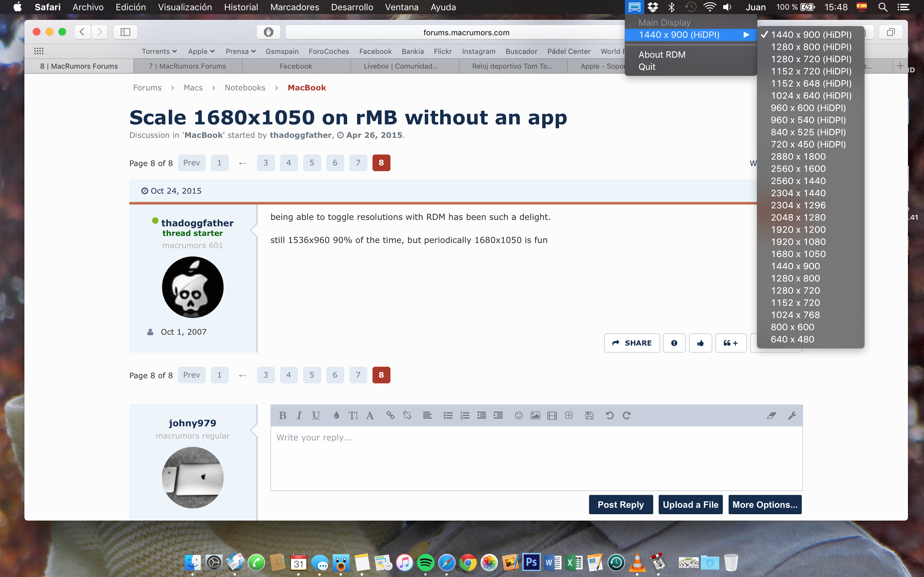Click the Bold formatting icon in editor
Viewport: 924px width, 577px height.
(x=283, y=415)
